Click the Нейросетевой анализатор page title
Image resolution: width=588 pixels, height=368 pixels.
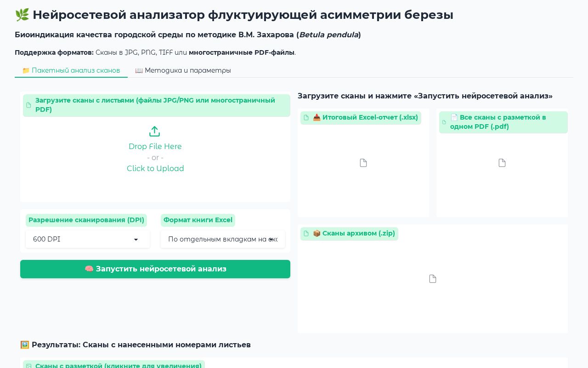[234, 15]
